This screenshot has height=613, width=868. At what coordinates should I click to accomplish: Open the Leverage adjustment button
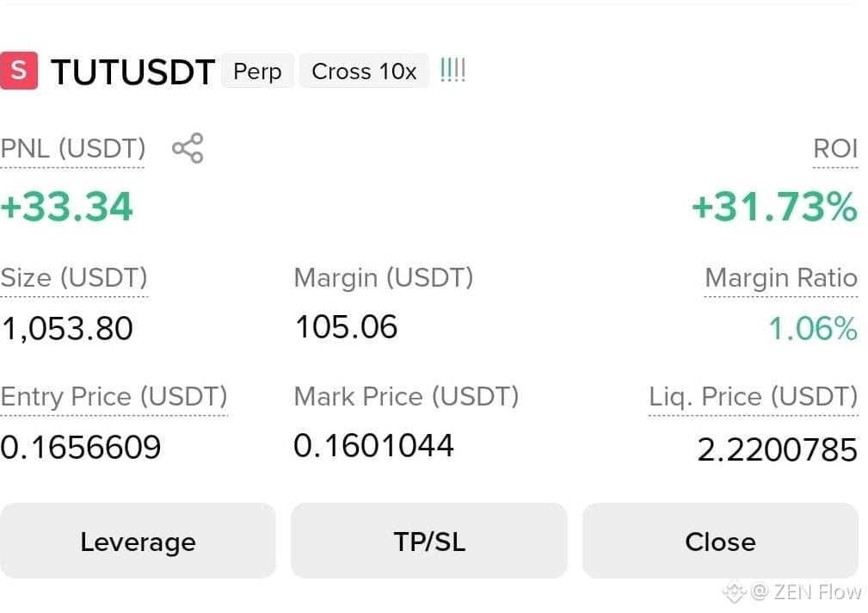138,541
